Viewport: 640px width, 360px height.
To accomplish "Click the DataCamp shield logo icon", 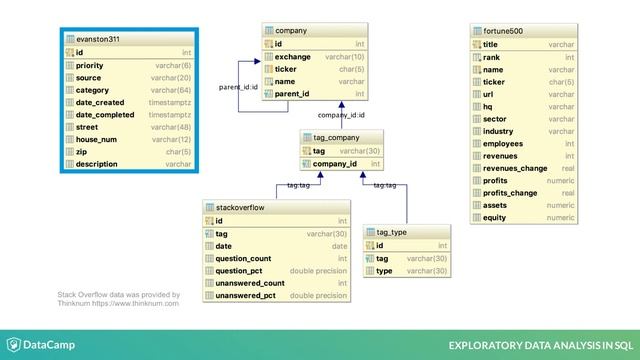I will click(13, 344).
